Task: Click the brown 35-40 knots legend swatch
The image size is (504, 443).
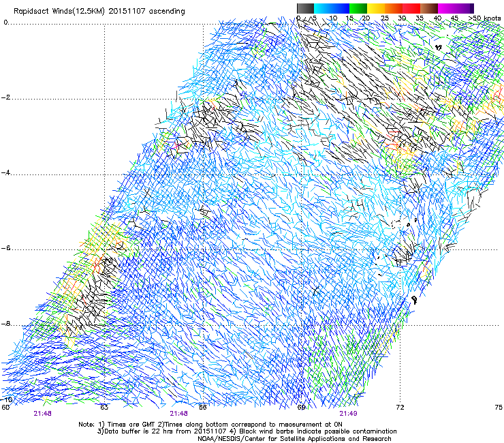Action: pyautogui.click(x=429, y=8)
